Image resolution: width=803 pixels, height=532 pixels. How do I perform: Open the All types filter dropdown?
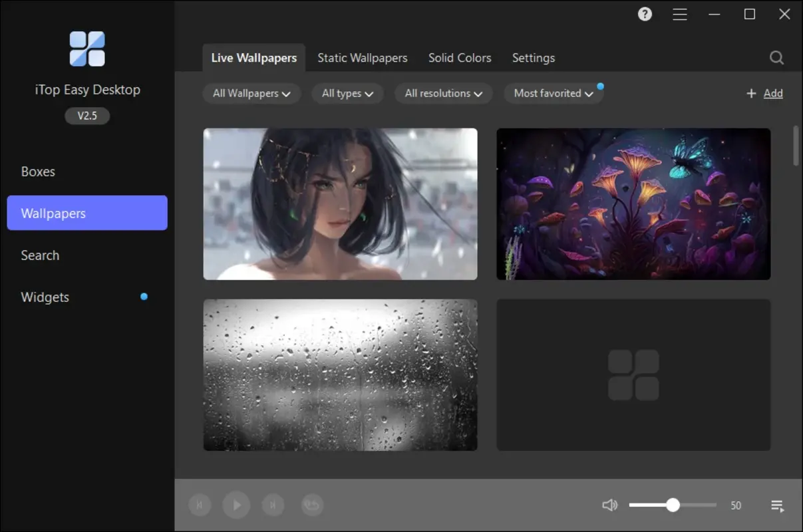click(347, 93)
